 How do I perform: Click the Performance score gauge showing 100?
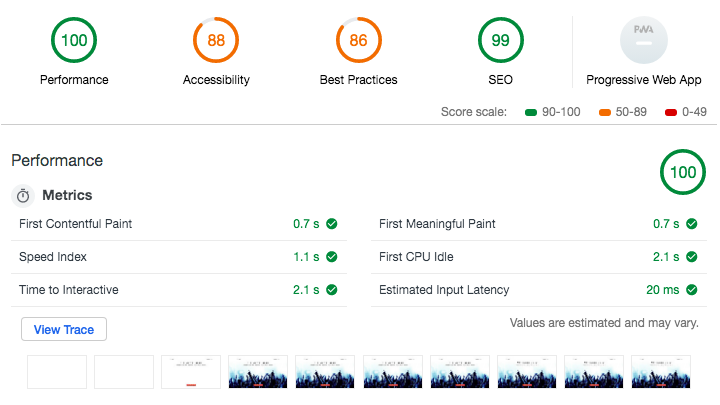(74, 40)
